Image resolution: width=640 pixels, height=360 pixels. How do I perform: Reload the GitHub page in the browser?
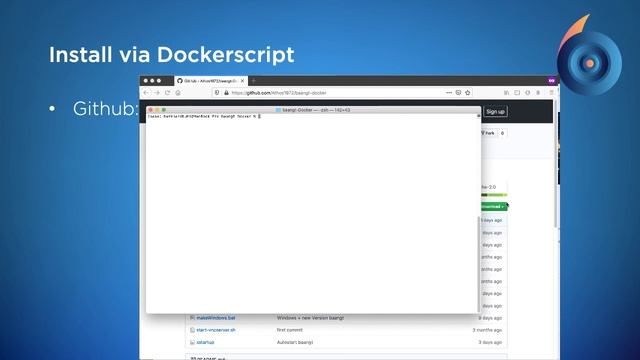pyautogui.click(x=167, y=93)
